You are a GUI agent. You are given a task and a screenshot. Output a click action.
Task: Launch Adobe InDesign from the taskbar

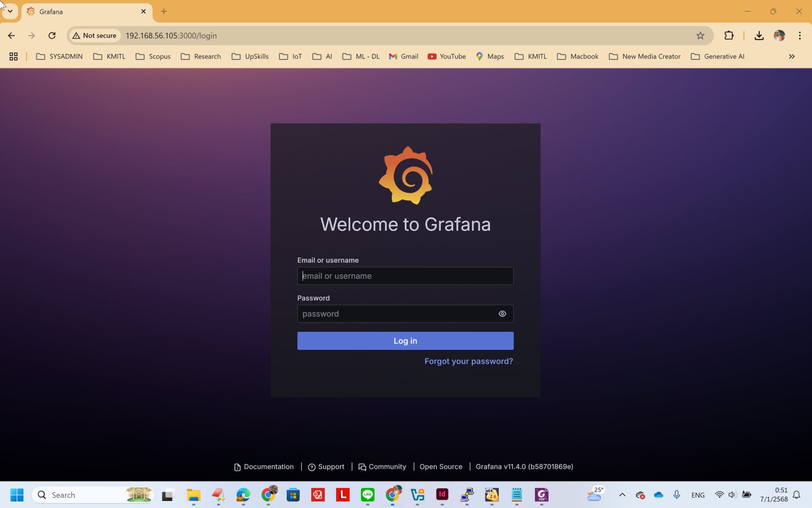(x=442, y=495)
